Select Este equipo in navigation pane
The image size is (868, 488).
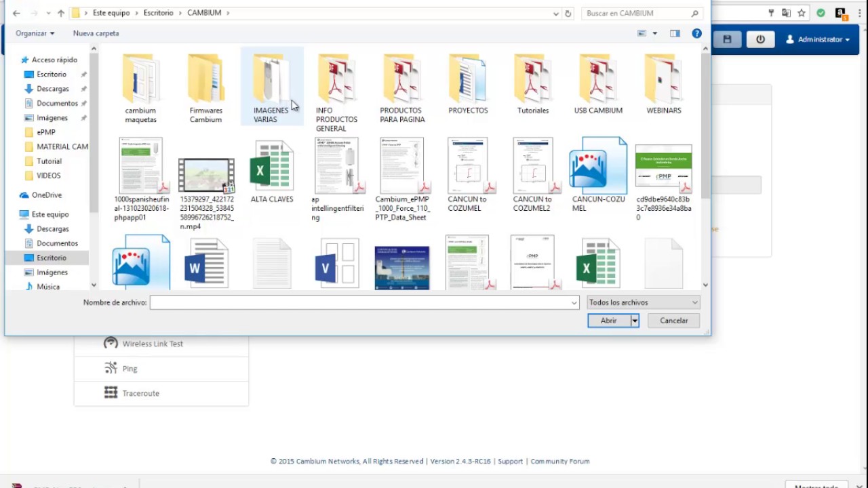pyautogui.click(x=50, y=214)
